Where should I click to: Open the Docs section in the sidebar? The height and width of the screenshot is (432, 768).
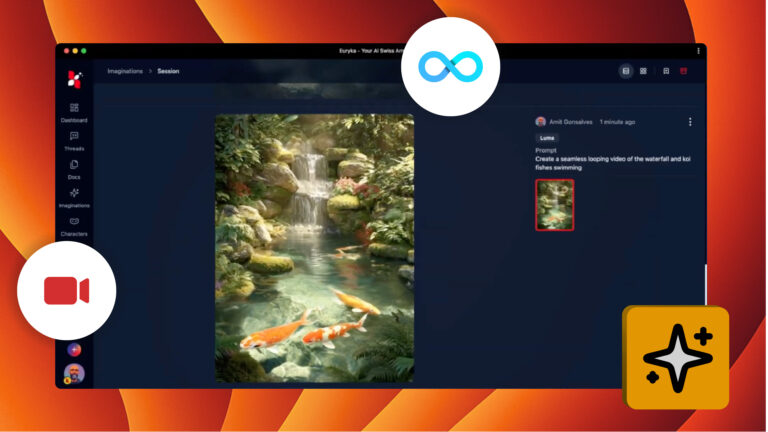[74, 169]
